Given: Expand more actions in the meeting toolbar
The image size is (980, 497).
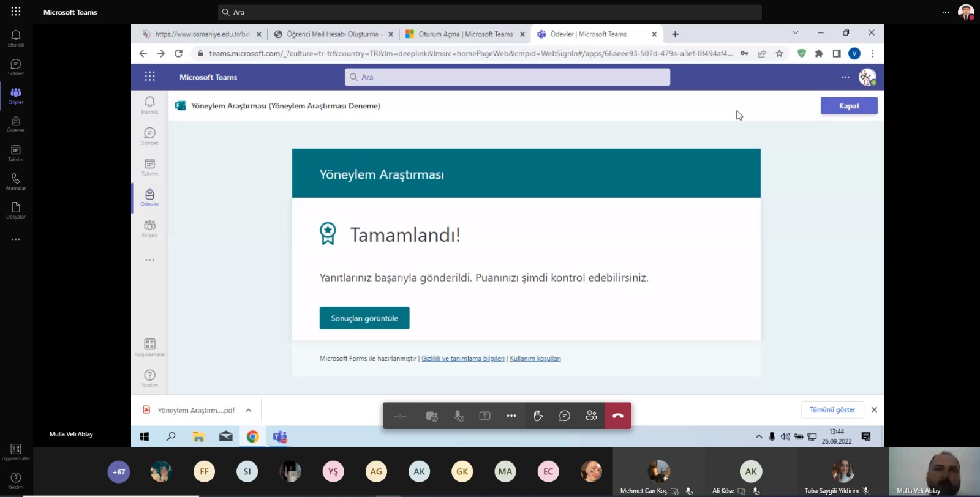Looking at the screenshot, I should tap(511, 416).
